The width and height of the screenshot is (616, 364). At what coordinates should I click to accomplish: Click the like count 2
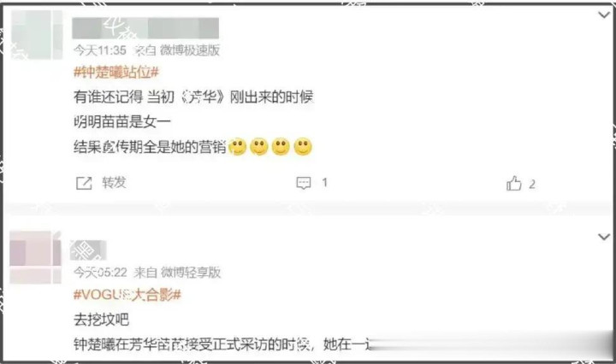coord(532,184)
